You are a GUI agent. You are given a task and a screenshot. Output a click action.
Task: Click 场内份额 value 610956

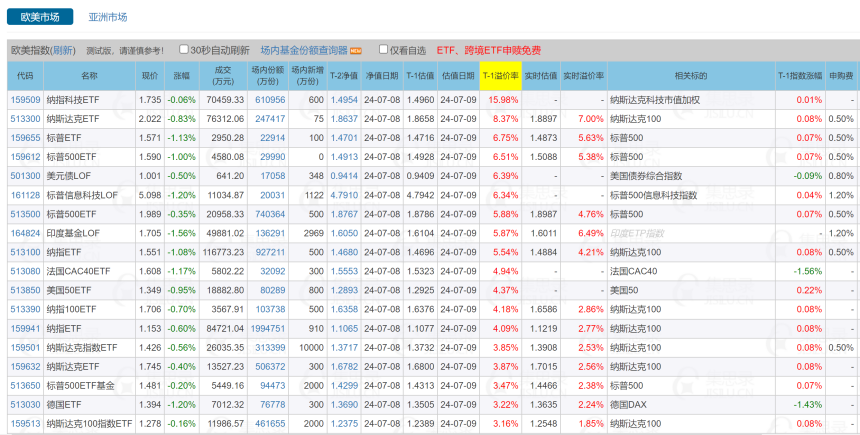pos(270,100)
